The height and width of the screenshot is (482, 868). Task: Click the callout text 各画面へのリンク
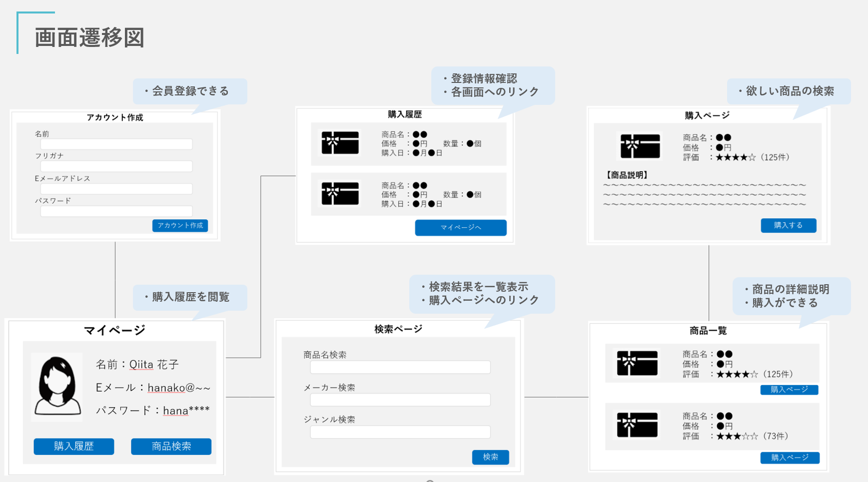coord(495,92)
